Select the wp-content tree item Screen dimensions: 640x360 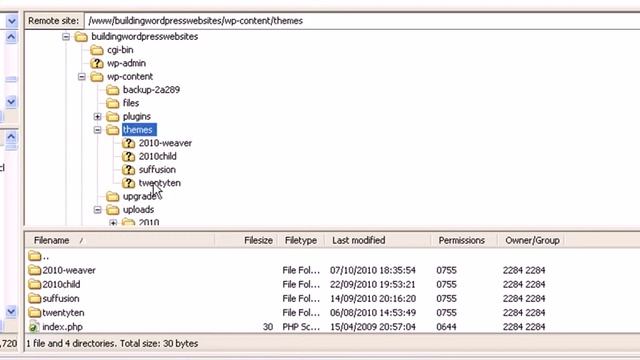130,76
